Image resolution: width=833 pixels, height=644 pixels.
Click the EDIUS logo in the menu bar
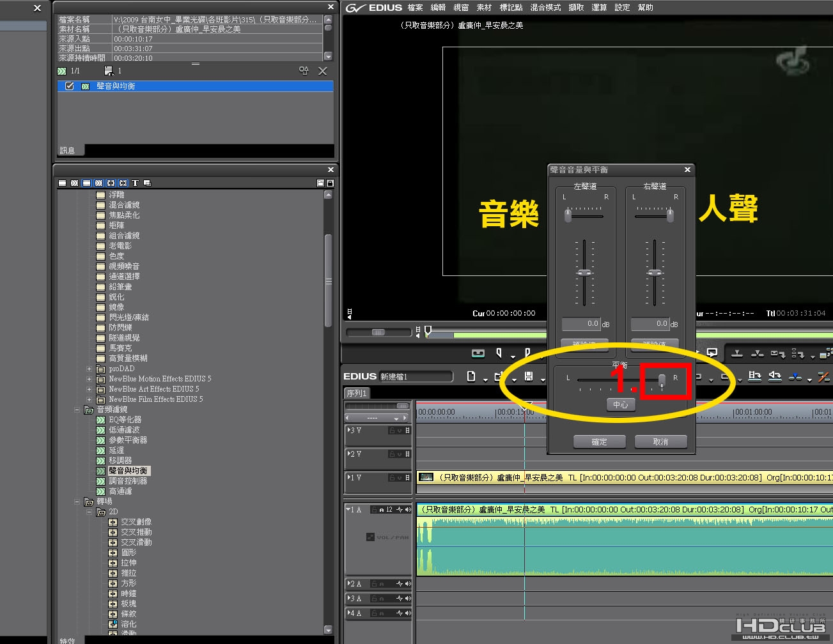tap(374, 8)
